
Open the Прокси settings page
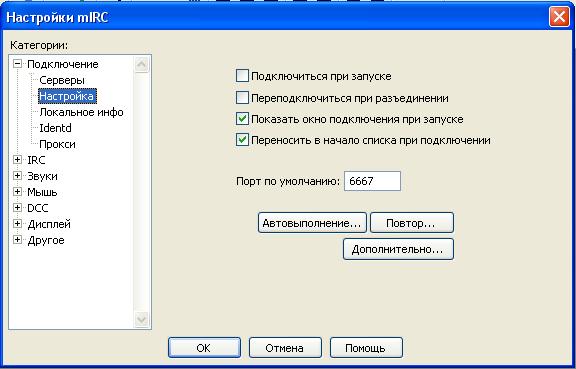coord(57,144)
